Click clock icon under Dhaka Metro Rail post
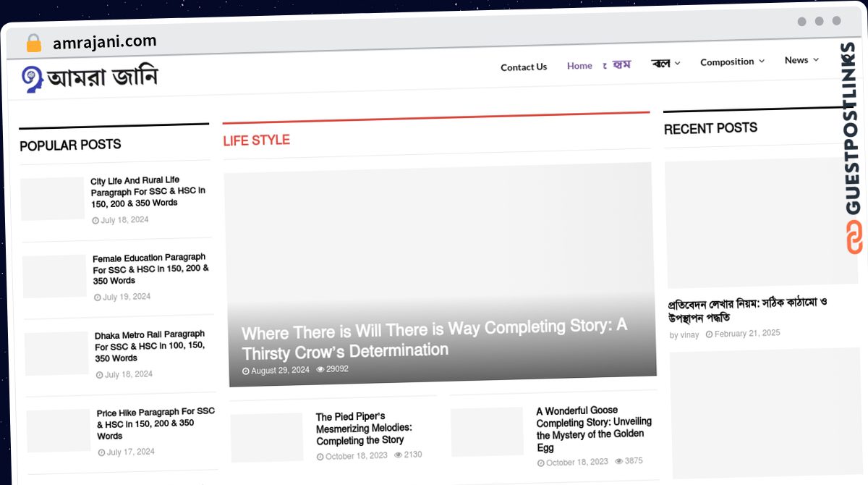 click(100, 375)
